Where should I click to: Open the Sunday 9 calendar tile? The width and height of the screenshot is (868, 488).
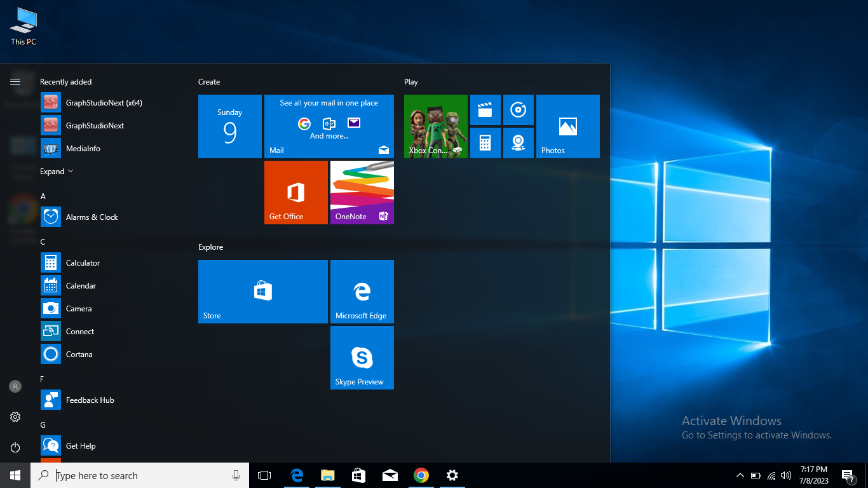pos(230,126)
